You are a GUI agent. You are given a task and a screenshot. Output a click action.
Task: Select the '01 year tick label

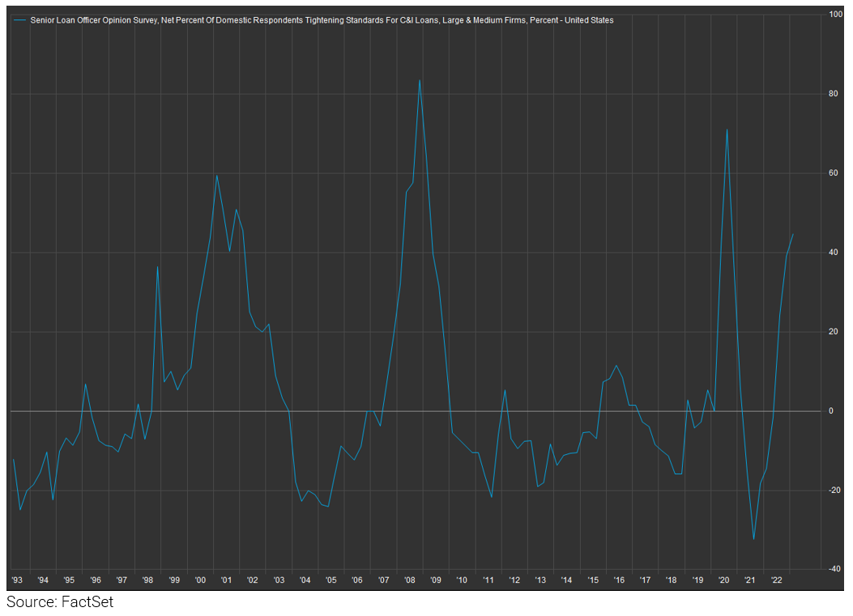pos(227,580)
